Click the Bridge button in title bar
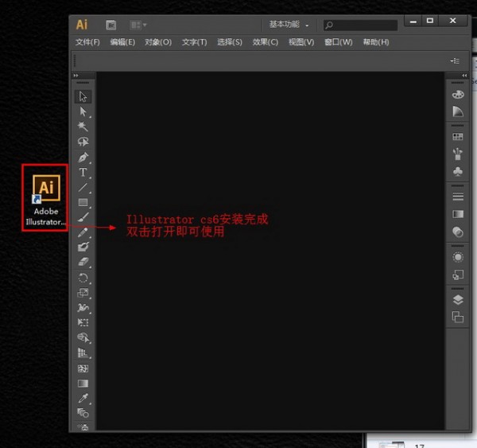 pyautogui.click(x=111, y=25)
